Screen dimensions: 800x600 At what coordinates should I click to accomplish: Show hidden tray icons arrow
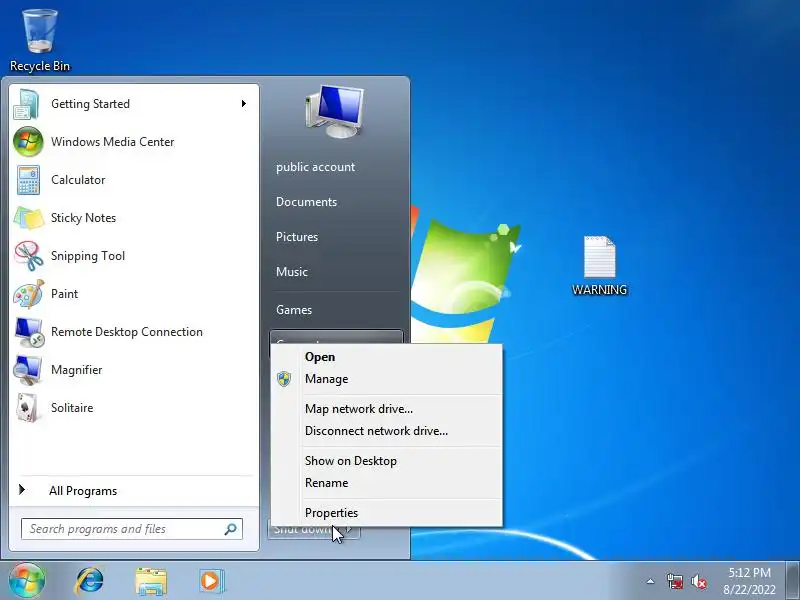[650, 581]
